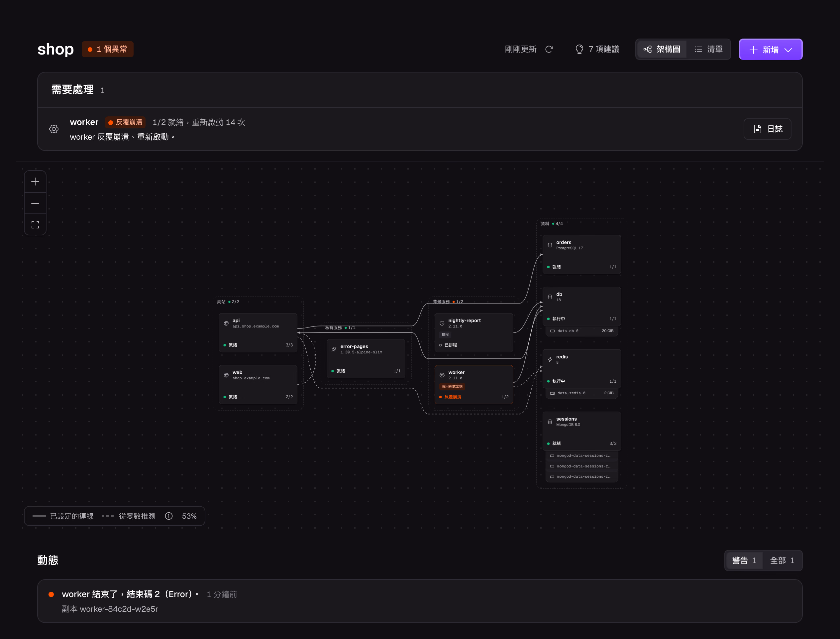Click the clock icon on nightly-report
Screen dimensions: 840x639
point(442,323)
